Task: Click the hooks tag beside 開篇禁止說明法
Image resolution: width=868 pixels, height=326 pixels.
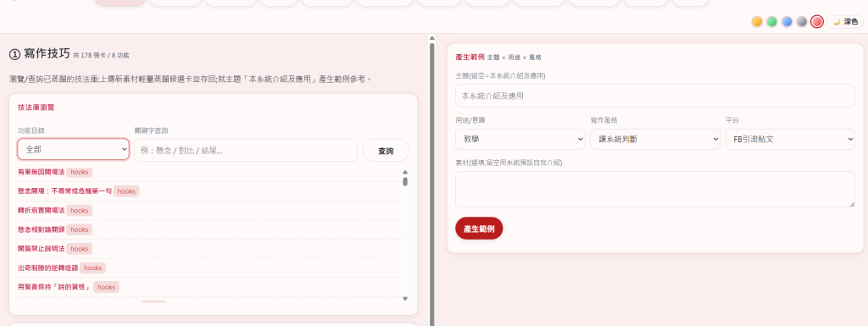Action: (79, 249)
